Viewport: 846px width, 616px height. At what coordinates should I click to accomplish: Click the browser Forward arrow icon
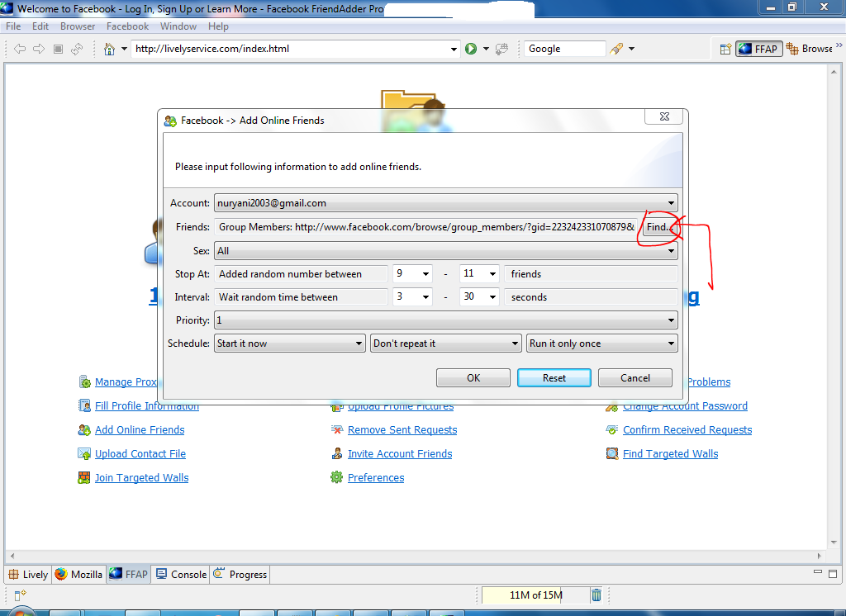point(39,49)
